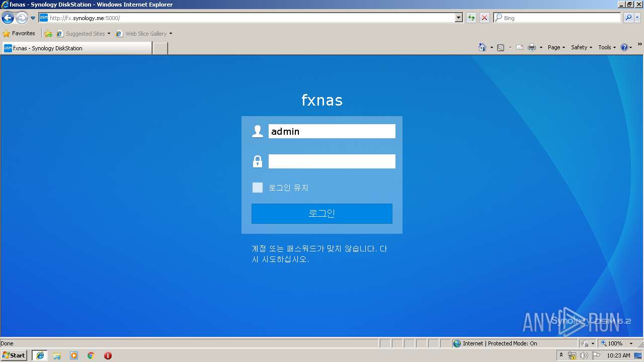Screen dimensions: 644x362
Task: Click the browser Back arrow button
Action: click(8, 18)
